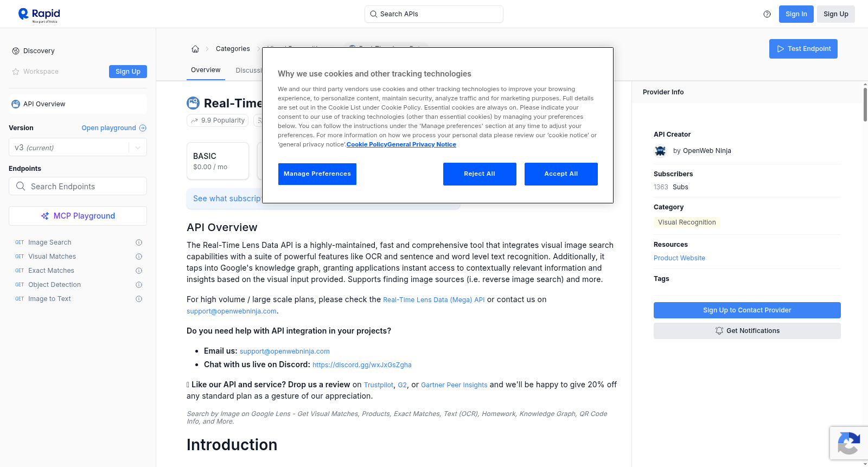Click the Sign Up button in header
This screenshot has height=467, width=868.
point(836,14)
